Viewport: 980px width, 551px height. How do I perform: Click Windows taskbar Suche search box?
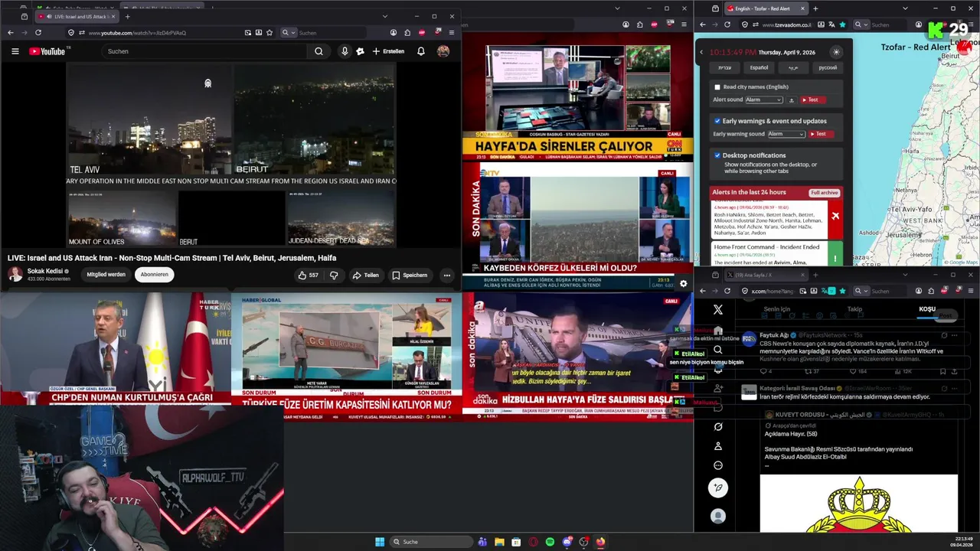(431, 542)
